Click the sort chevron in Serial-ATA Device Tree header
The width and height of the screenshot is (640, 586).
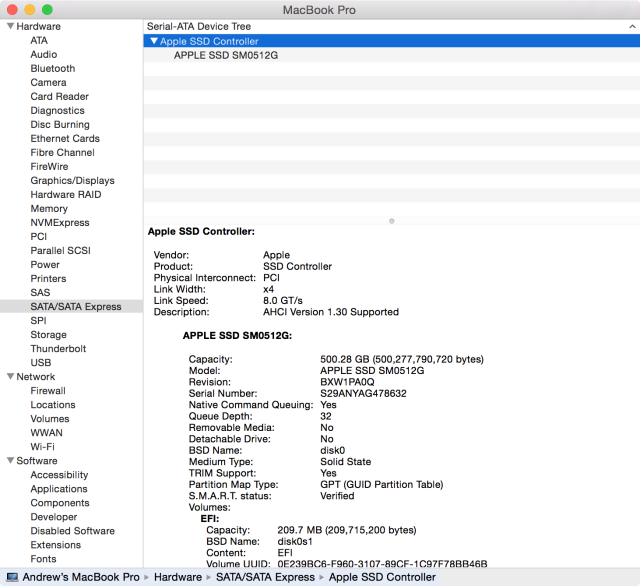632,27
